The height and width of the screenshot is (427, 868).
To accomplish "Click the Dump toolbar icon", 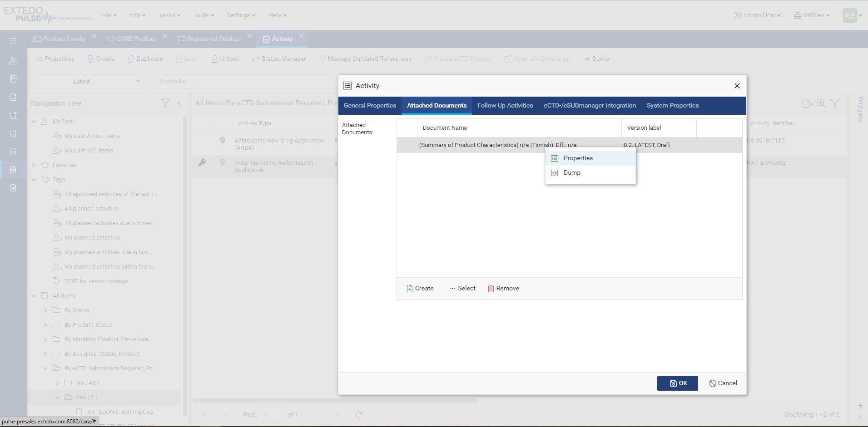I will pyautogui.click(x=596, y=59).
